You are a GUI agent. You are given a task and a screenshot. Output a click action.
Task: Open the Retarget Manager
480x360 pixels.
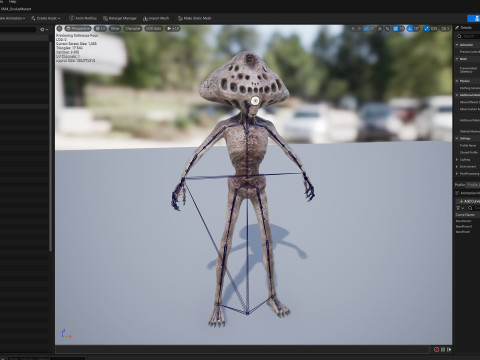point(120,18)
